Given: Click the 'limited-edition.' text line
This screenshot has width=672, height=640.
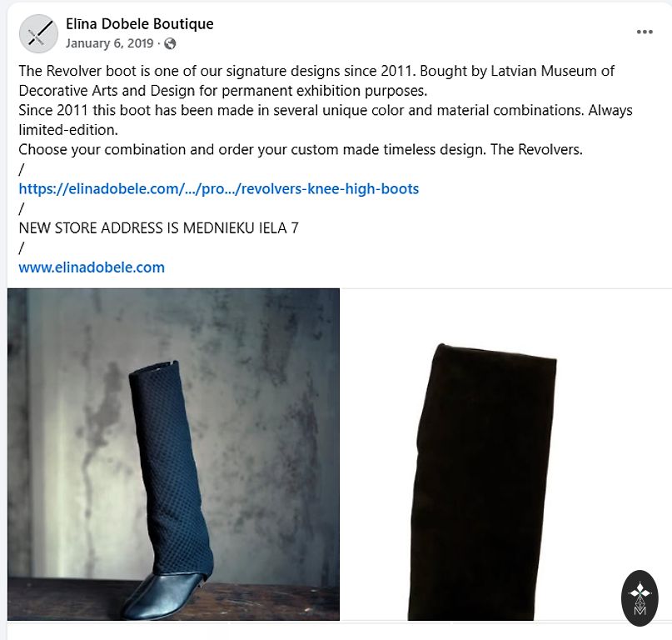Looking at the screenshot, I should pos(68,130).
